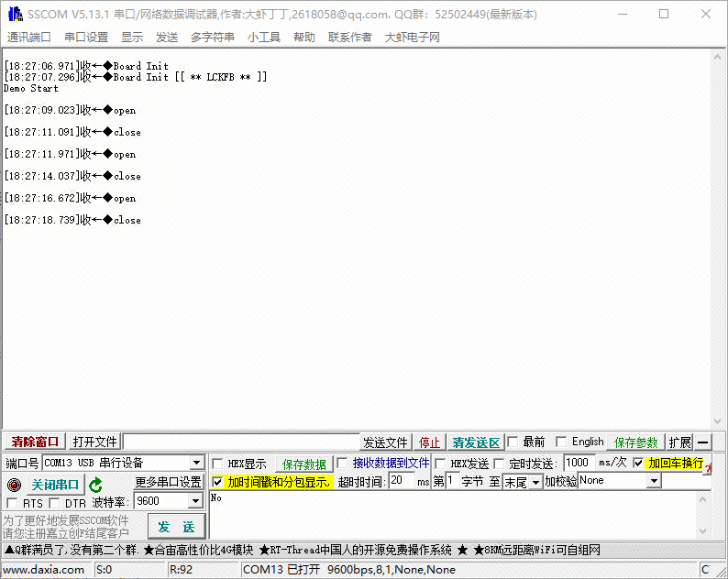
Task: Click the R:92 received counter
Action: tap(181, 570)
